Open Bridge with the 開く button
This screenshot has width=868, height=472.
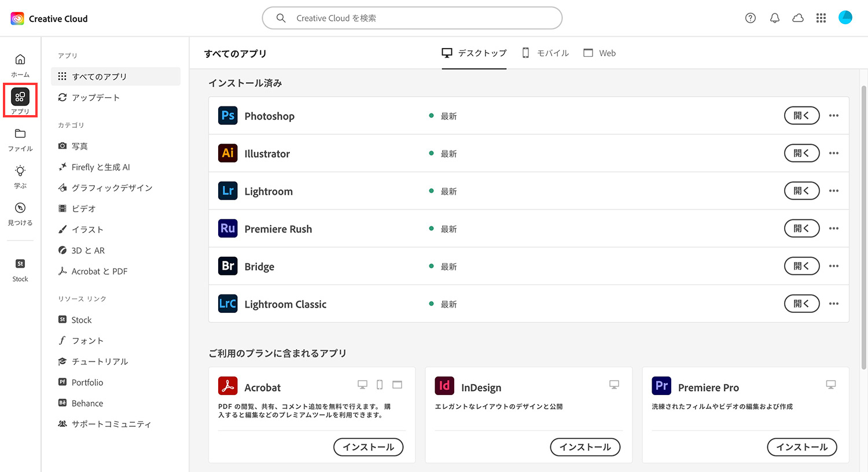pyautogui.click(x=801, y=266)
